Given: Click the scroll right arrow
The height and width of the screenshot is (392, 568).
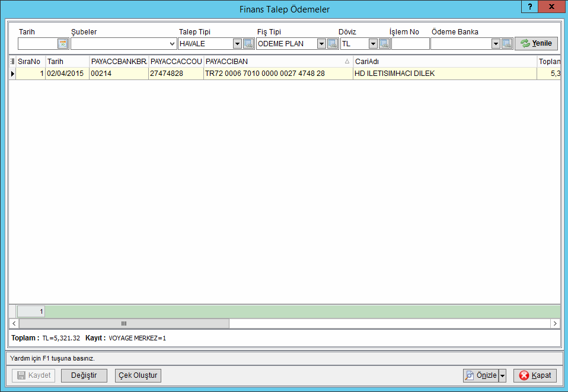Looking at the screenshot, I should click(555, 324).
